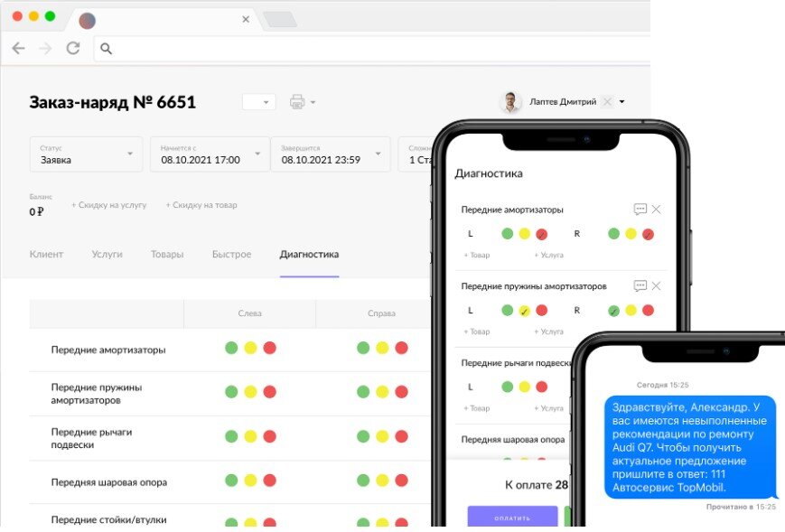Screen dimensions: 785x532
Task: Click + Услуга under Передние рычаги подвески on phone
Action: click(x=548, y=408)
